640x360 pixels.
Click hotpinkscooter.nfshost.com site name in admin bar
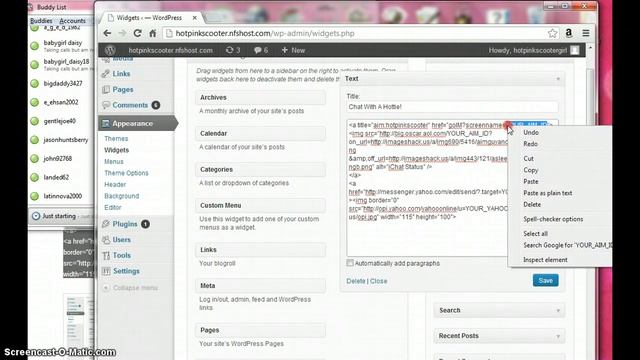(x=170, y=50)
